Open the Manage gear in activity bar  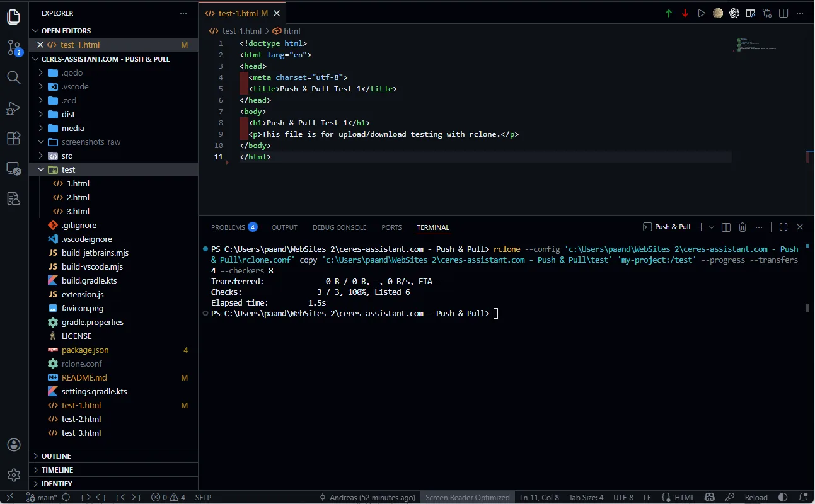(x=14, y=475)
